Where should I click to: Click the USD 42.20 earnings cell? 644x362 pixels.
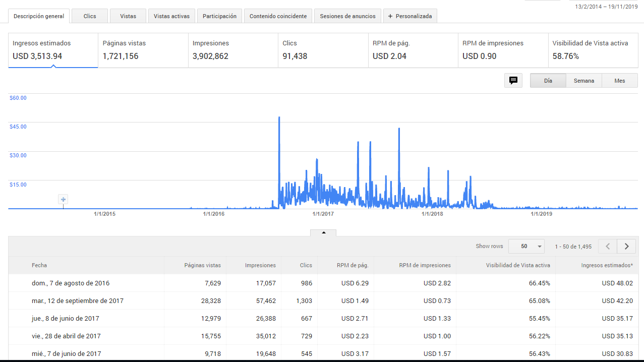(617, 300)
